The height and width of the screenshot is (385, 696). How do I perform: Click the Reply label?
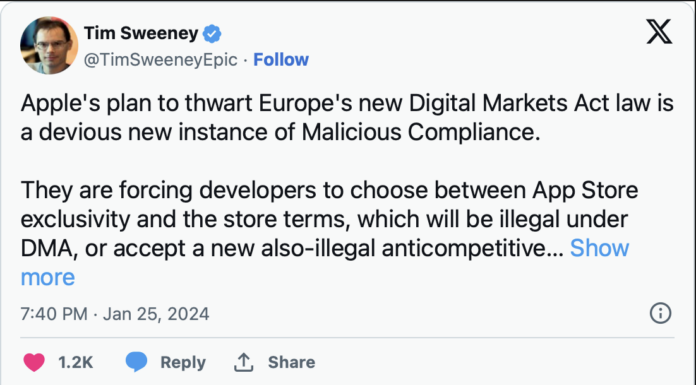(x=183, y=362)
